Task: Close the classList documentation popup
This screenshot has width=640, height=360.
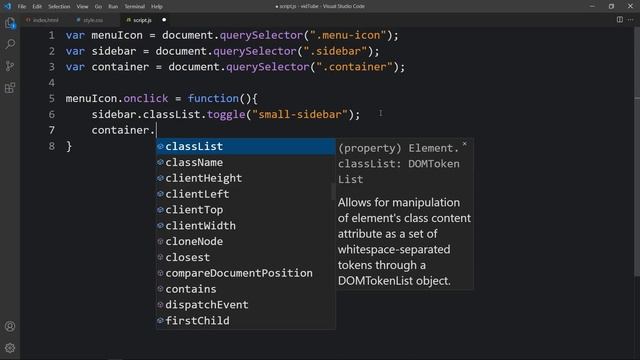Action: tap(464, 144)
